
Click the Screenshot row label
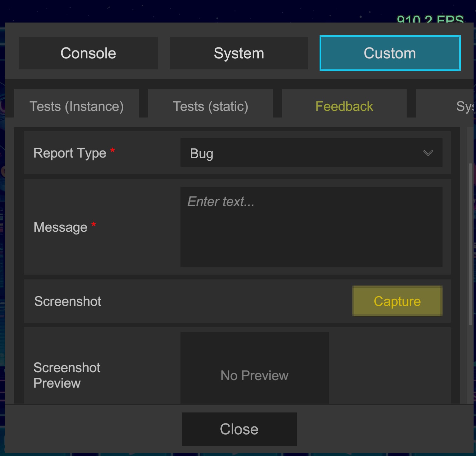(x=68, y=301)
